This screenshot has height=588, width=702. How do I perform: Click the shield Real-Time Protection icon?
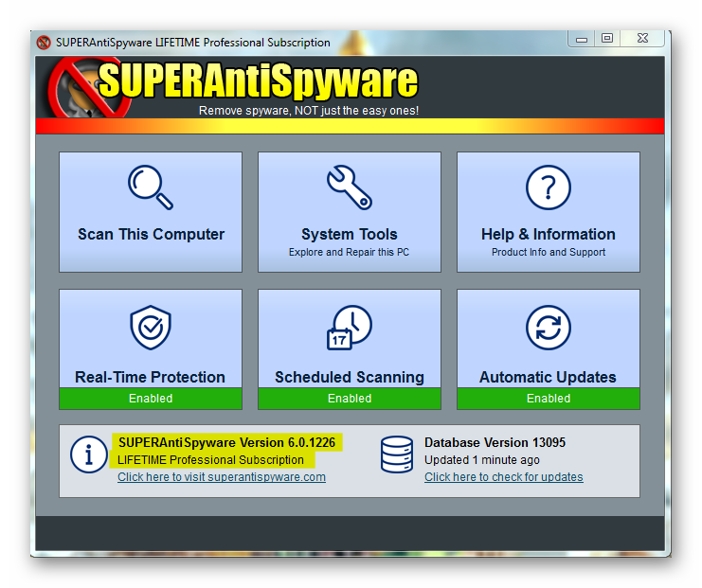[x=151, y=328]
